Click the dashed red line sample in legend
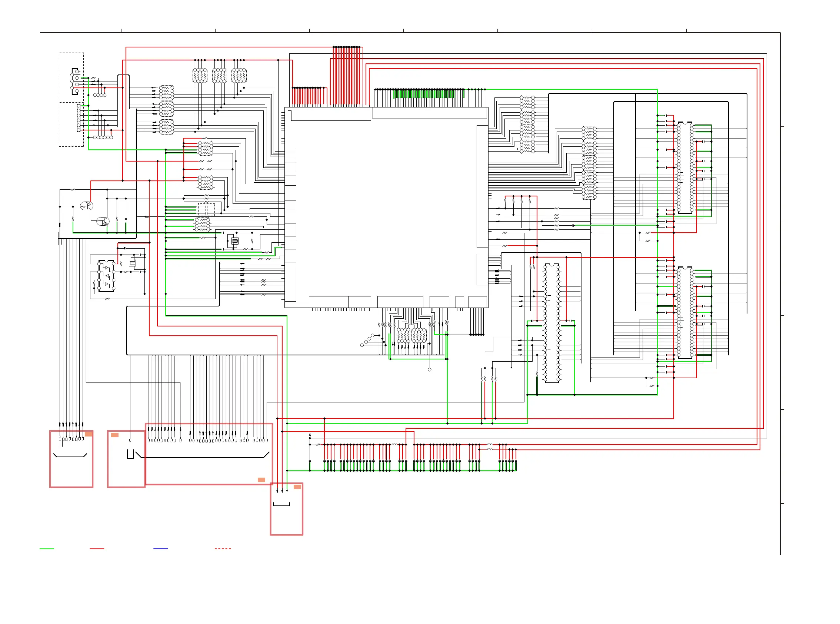 click(223, 548)
